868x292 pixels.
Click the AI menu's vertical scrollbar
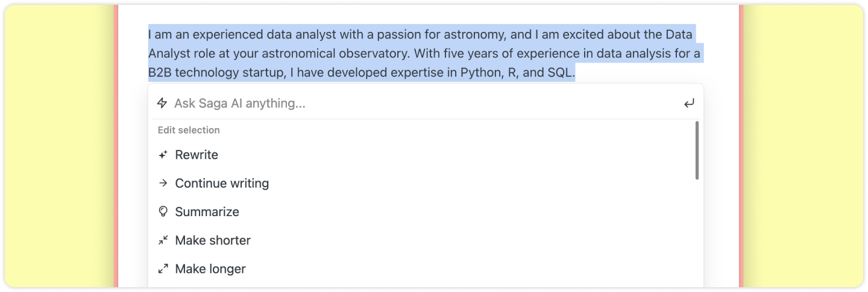click(x=697, y=151)
